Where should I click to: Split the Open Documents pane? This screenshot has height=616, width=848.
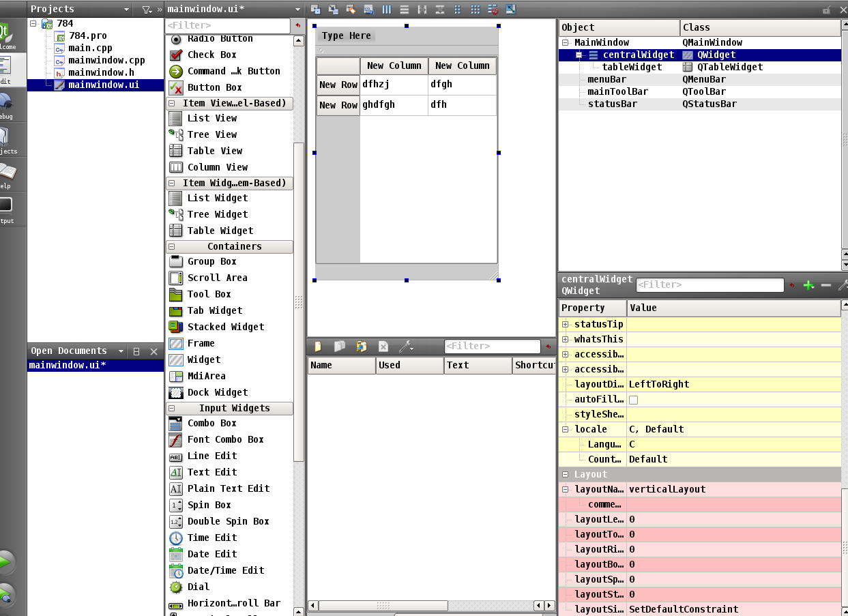click(x=136, y=351)
